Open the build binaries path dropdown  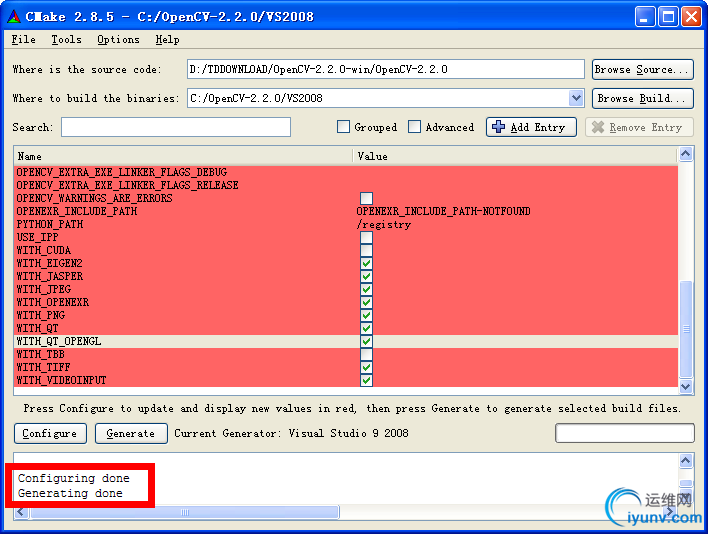click(x=576, y=98)
